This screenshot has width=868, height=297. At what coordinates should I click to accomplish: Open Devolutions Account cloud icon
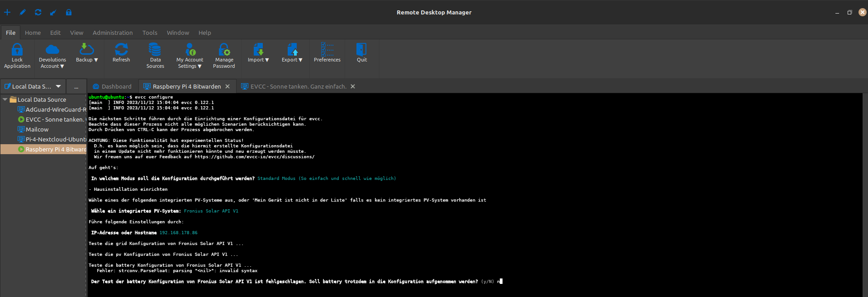52,49
